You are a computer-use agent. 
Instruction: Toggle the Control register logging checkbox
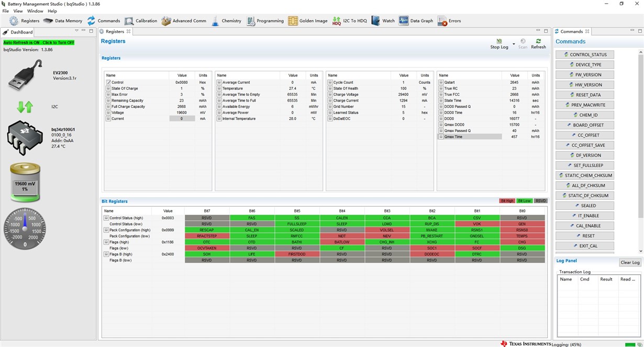coord(109,82)
